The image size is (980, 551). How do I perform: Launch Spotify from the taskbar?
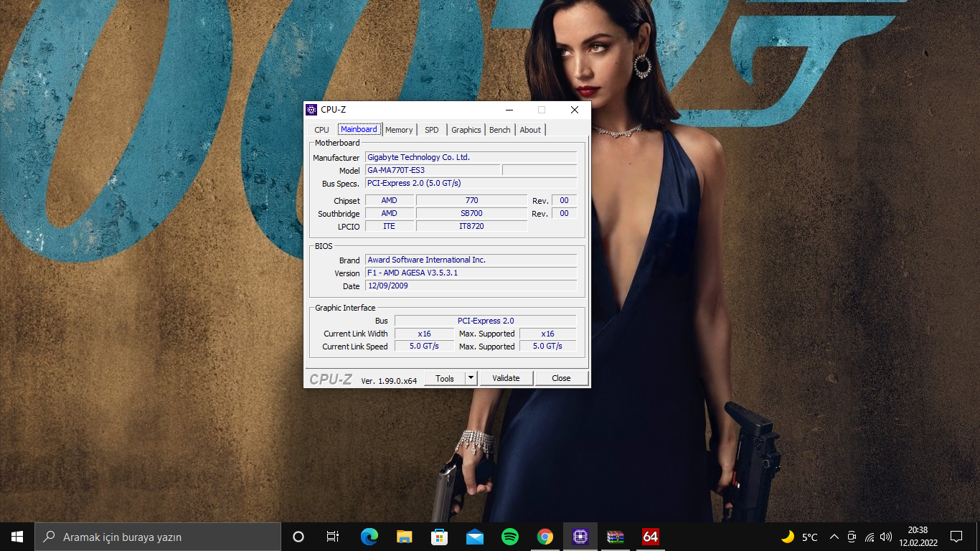510,537
